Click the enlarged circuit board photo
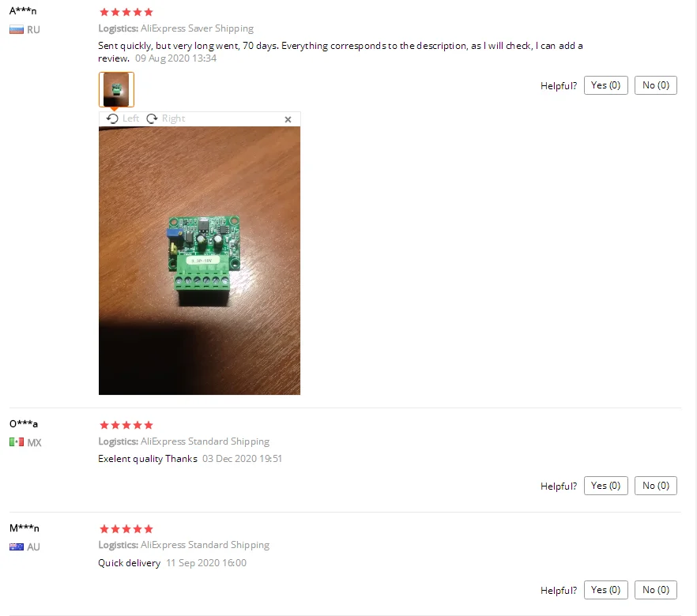 pos(200,261)
